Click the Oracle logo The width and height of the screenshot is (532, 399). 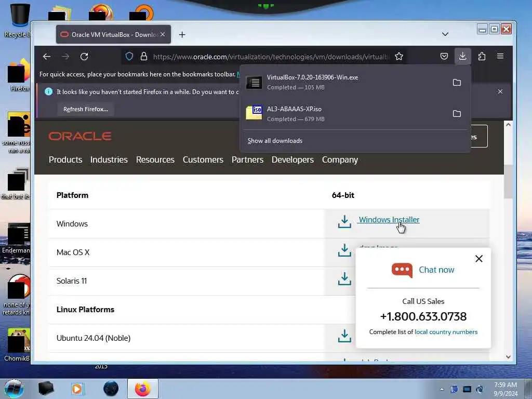point(80,136)
